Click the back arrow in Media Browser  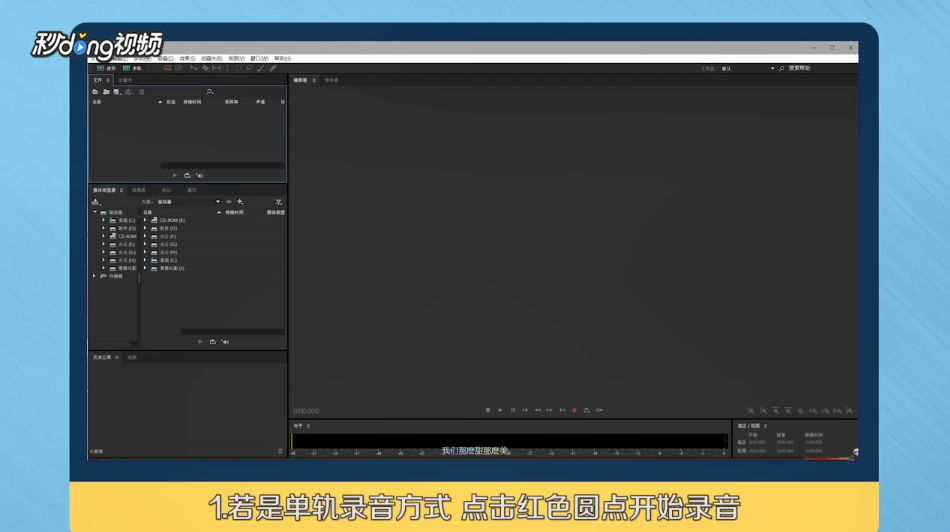tap(228, 202)
